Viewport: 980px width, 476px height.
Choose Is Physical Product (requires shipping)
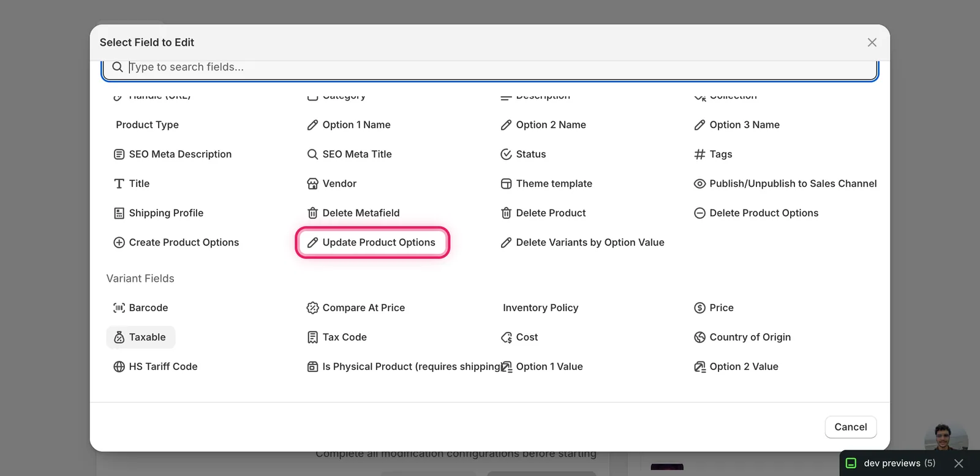(404, 367)
